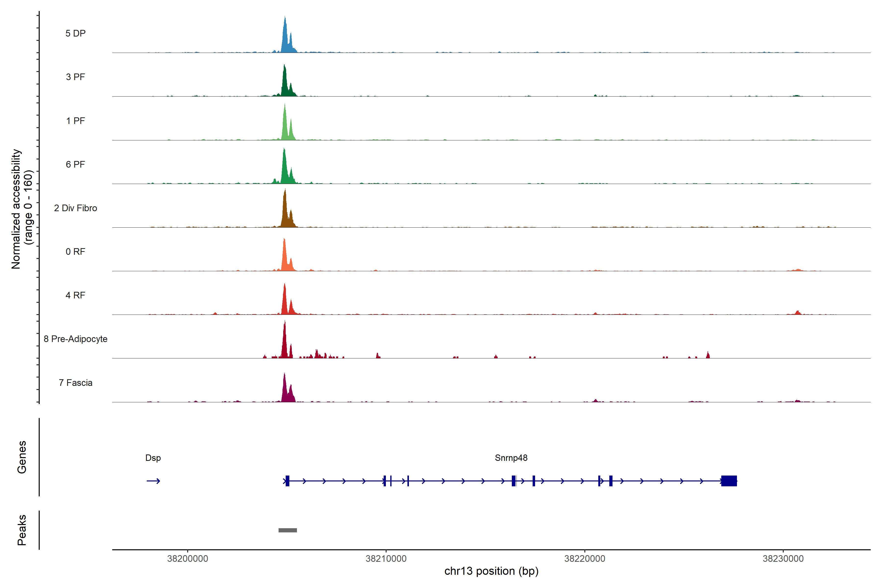The height and width of the screenshot is (588, 882).
Task: Click the chr13 position (bp) axis title
Action: (x=491, y=571)
